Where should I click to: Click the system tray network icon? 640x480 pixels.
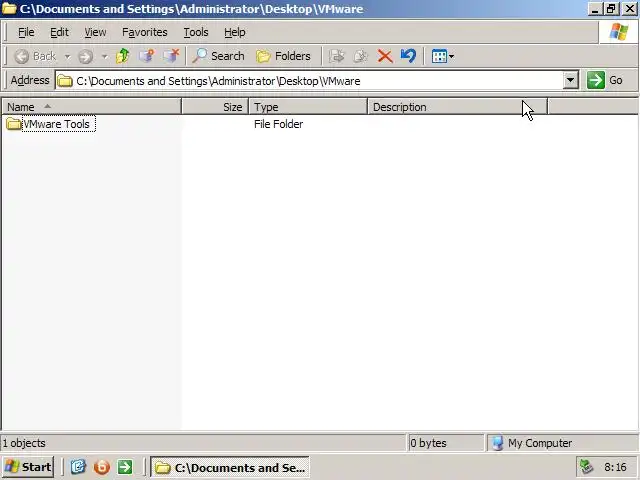[x=587, y=467]
